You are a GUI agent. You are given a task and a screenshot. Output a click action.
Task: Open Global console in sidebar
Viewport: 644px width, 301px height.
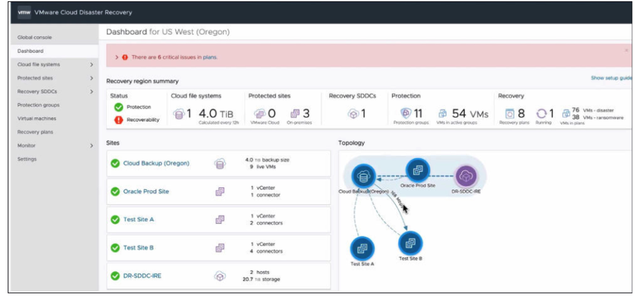[x=35, y=37]
